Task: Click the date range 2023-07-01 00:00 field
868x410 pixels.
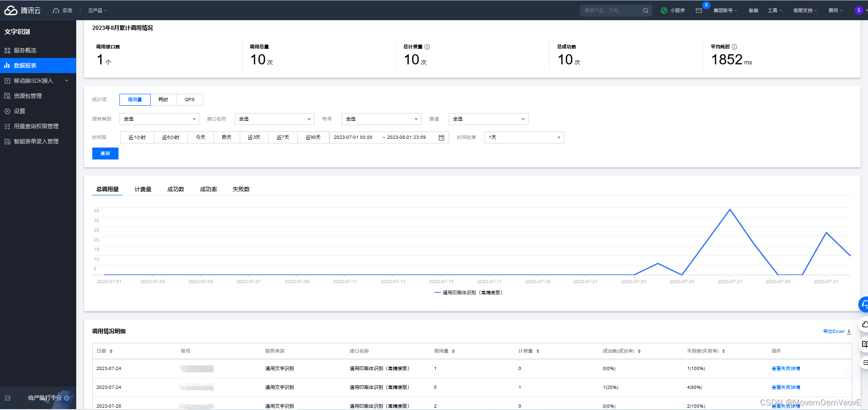Action: point(353,137)
